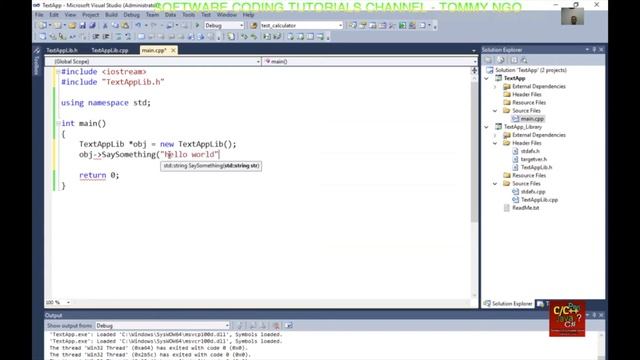Click the Save All toolbar icon
This screenshot has height=360, width=640.
coord(92,25)
